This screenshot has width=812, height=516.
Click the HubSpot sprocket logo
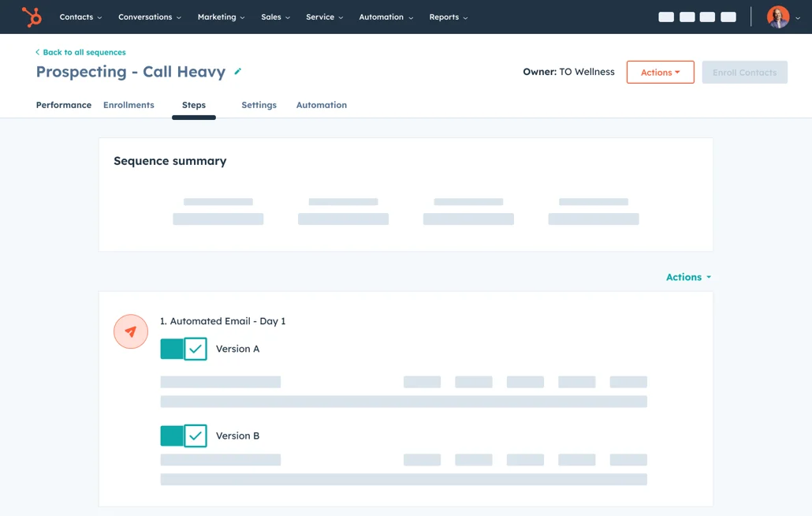(31, 17)
